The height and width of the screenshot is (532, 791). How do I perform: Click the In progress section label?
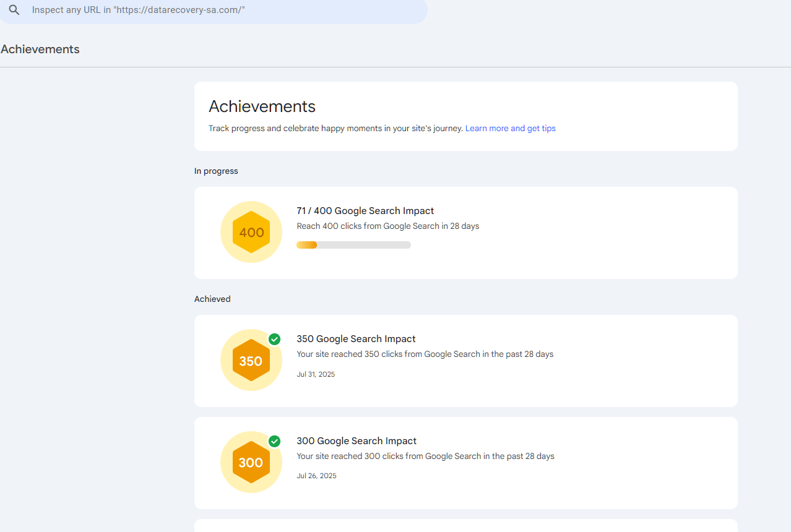[216, 171]
